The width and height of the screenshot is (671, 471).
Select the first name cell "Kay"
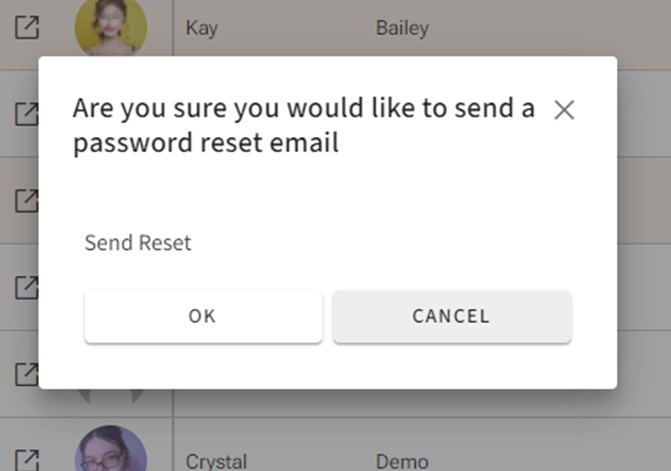coord(202,28)
